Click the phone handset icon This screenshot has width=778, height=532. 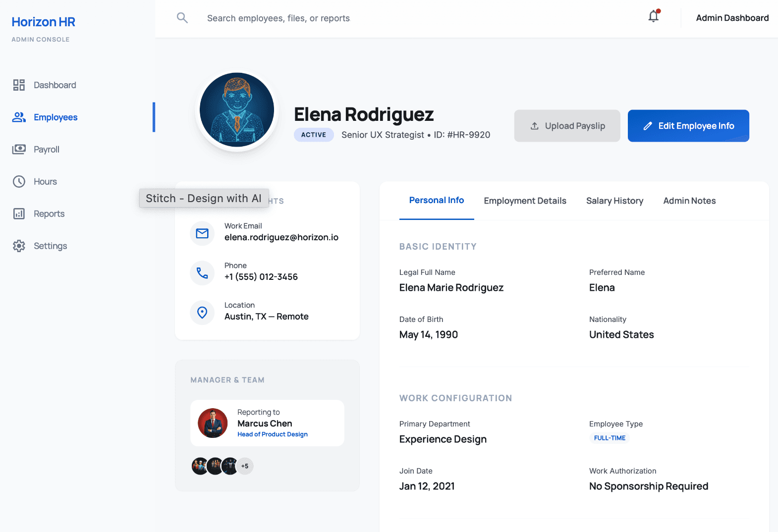(x=202, y=273)
